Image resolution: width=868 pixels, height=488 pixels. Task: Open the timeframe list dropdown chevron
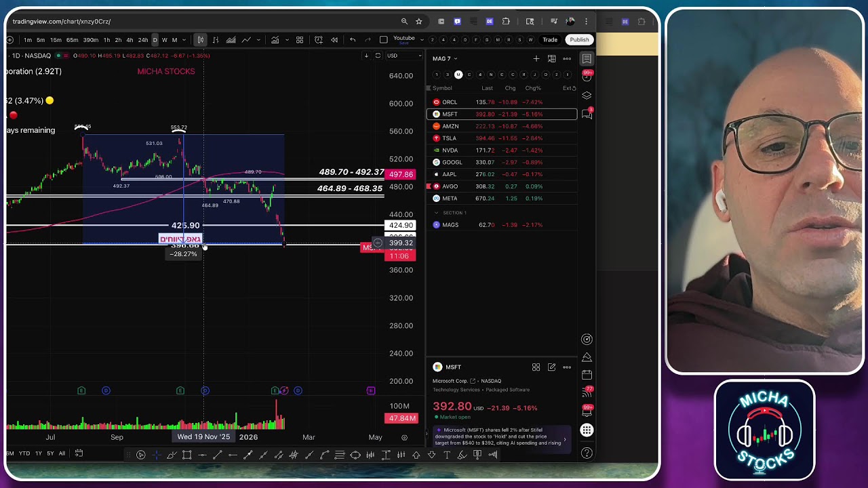pos(185,40)
